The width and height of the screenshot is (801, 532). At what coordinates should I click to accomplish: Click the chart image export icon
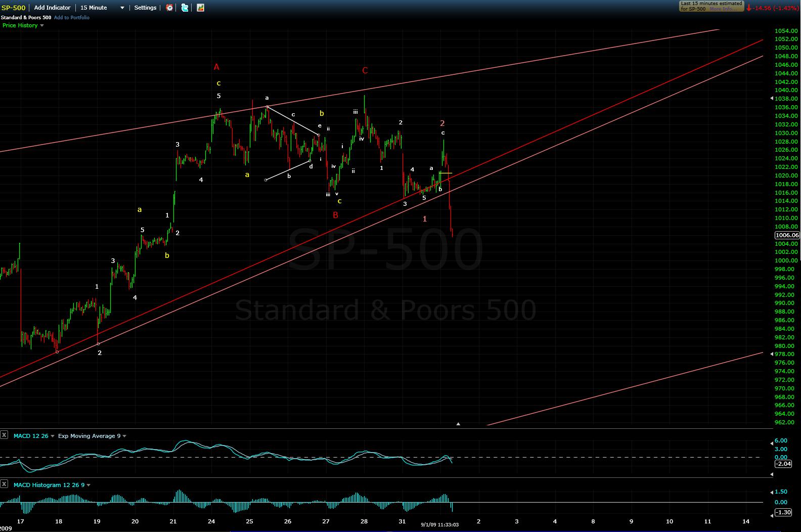tap(200, 8)
